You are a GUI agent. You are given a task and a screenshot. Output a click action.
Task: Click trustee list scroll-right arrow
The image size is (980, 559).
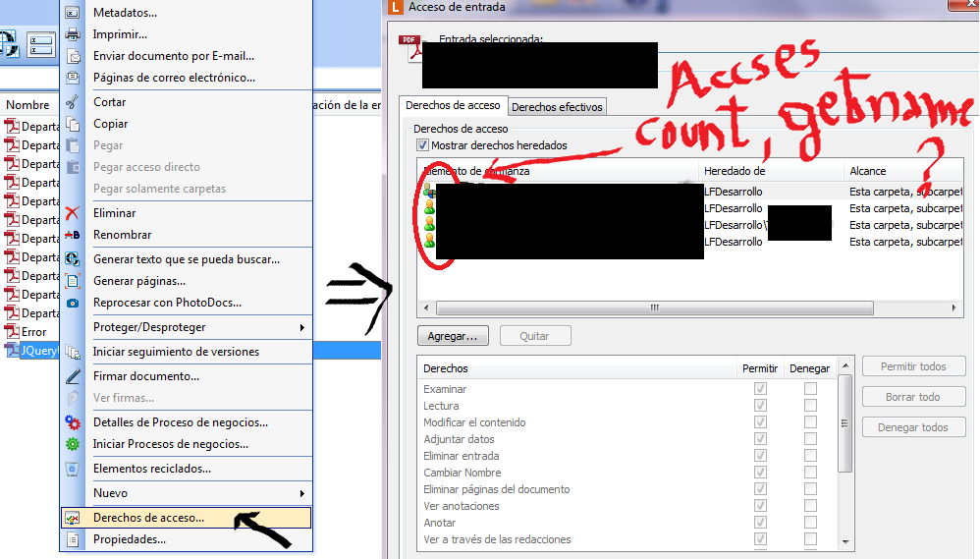[x=953, y=307]
